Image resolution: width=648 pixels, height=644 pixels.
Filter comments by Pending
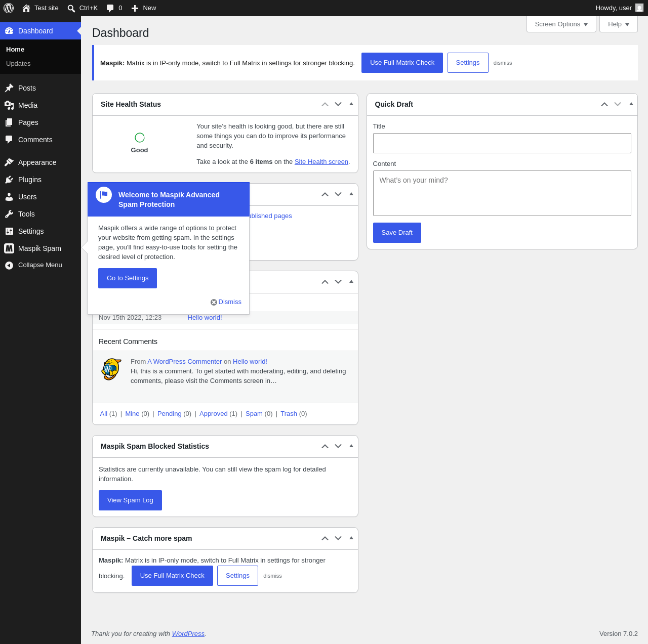[x=169, y=414]
